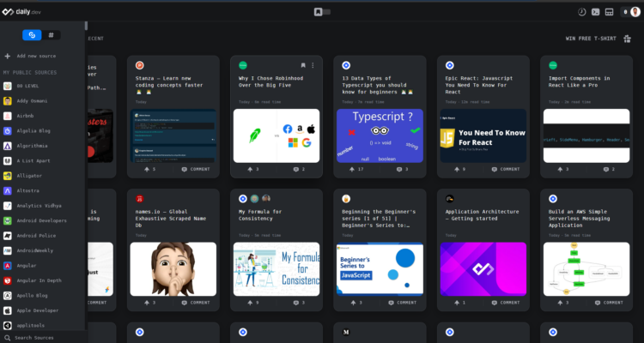The width and height of the screenshot is (644, 343).
Task: Focus the Search Sources field
Action: [x=43, y=338]
